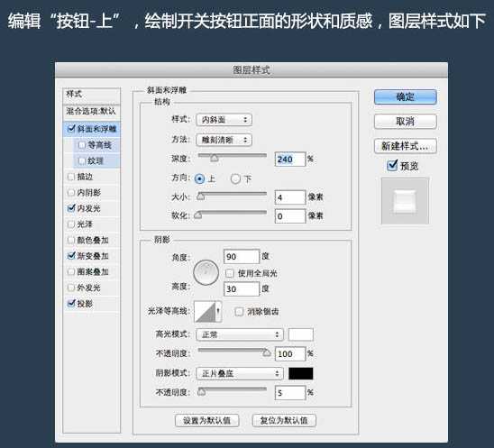Open white highlight color swatch
Screen dimensions: 494x448
pyautogui.click(x=301, y=334)
